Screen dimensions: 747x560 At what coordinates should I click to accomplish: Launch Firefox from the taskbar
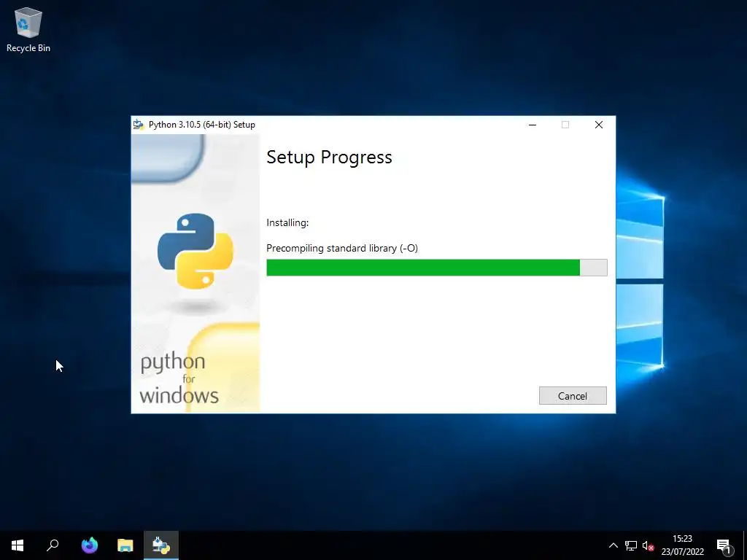point(90,545)
